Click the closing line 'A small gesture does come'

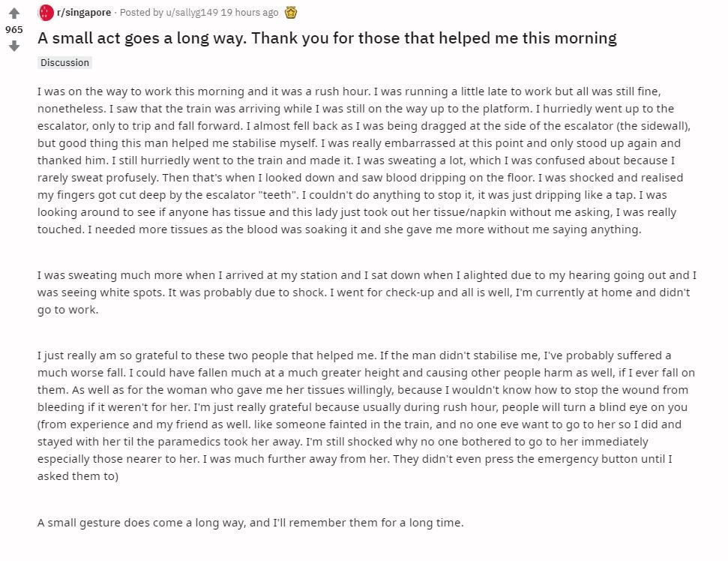pos(250,523)
